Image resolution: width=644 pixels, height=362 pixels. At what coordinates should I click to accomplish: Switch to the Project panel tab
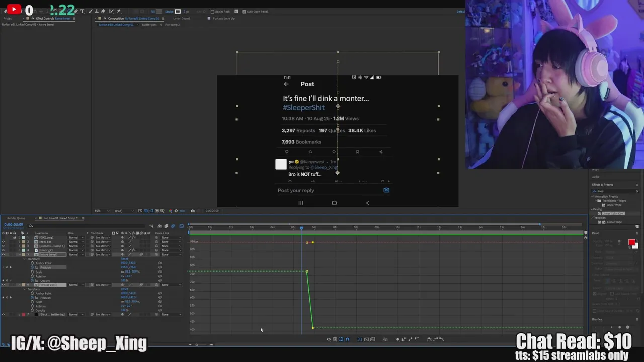tap(8, 18)
